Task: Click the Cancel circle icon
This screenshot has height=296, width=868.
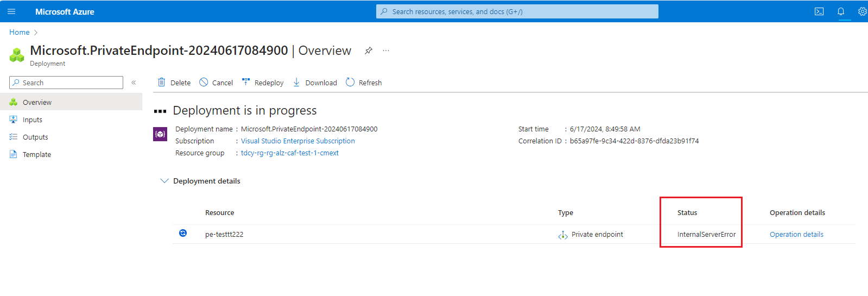Action: tap(204, 82)
